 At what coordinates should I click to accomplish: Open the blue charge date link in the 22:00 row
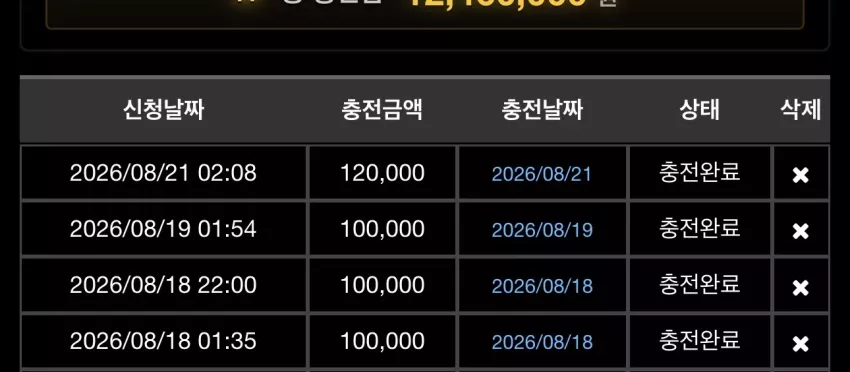tap(542, 286)
